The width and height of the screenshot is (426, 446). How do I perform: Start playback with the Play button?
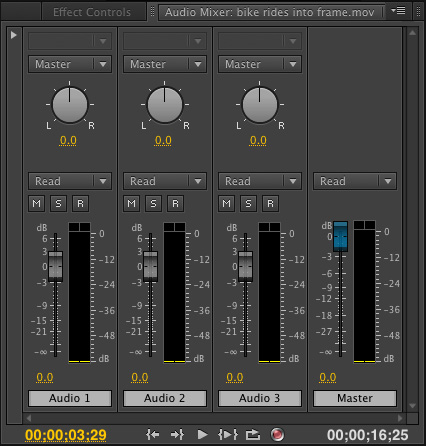click(x=202, y=434)
